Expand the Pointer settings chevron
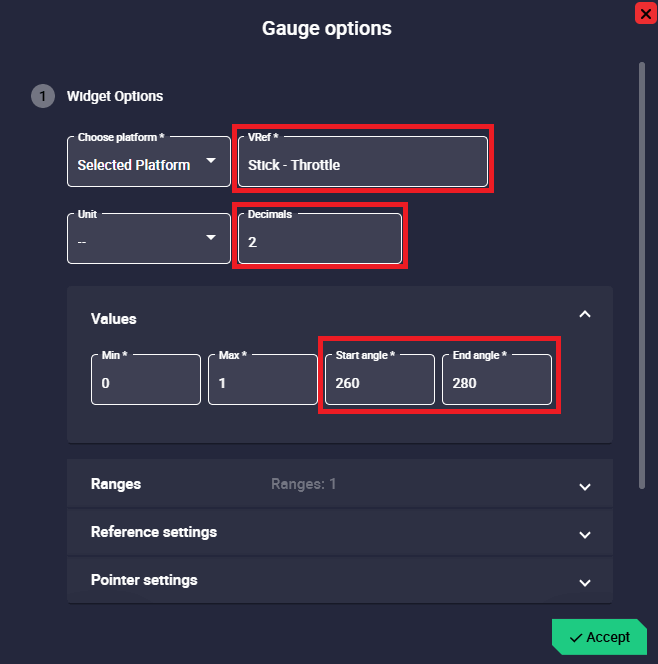Viewport: 658px width, 664px height. (585, 582)
